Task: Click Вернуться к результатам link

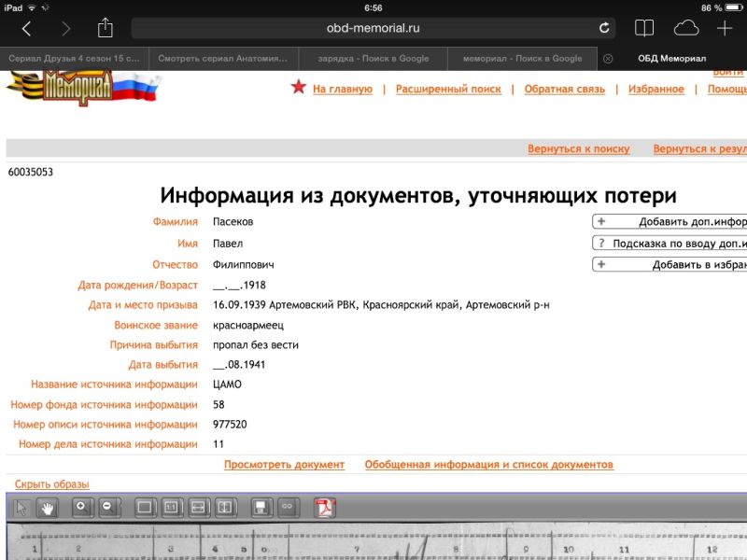Action: (699, 148)
